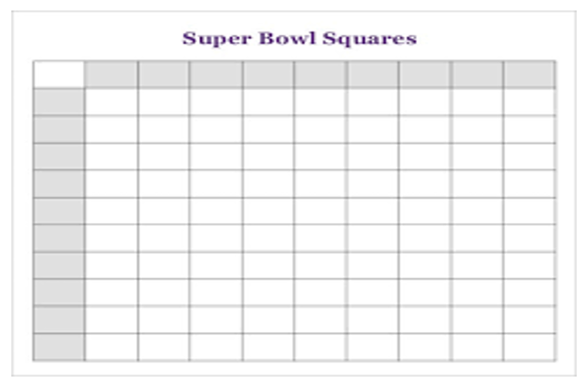Viewport: 588px width, 387px height.
Task: Select the white square in top-right grid corner
Action: click(x=530, y=102)
